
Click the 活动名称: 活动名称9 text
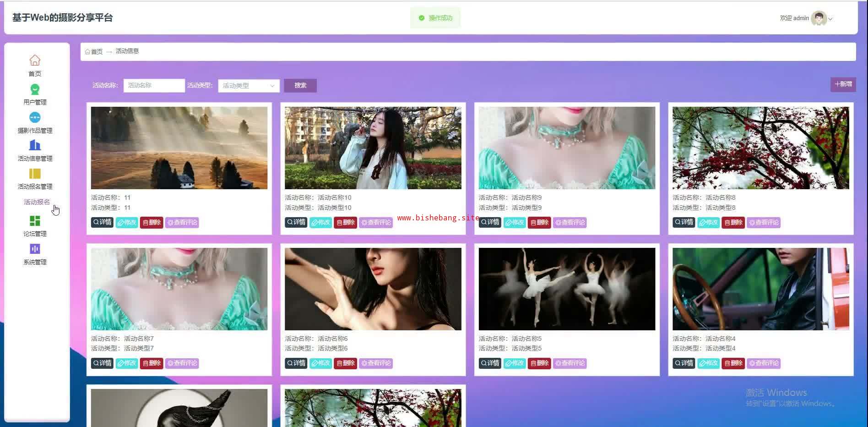coord(510,198)
